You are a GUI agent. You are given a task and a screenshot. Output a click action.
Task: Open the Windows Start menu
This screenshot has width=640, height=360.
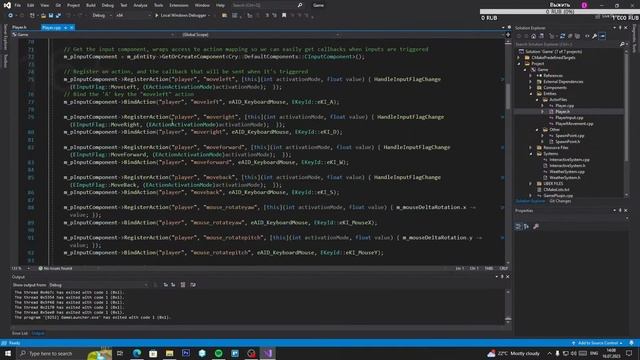pos(8,353)
